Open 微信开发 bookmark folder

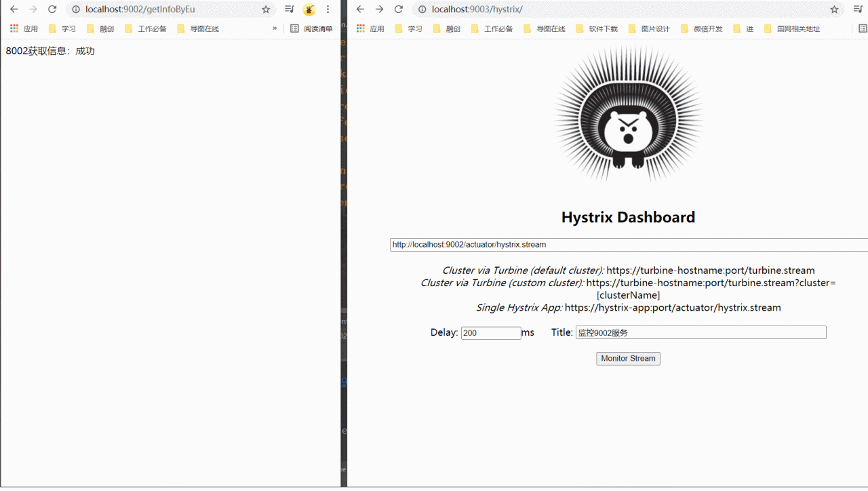(x=702, y=28)
